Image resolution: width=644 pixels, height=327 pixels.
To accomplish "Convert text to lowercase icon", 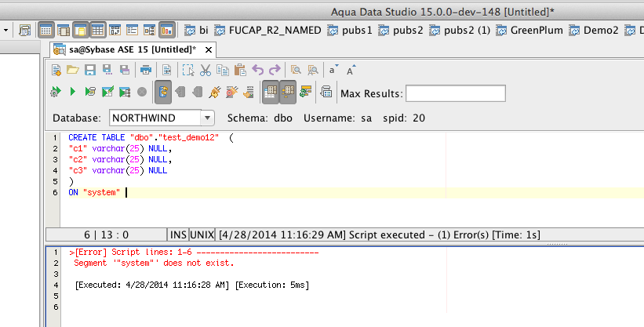I will click(333, 70).
